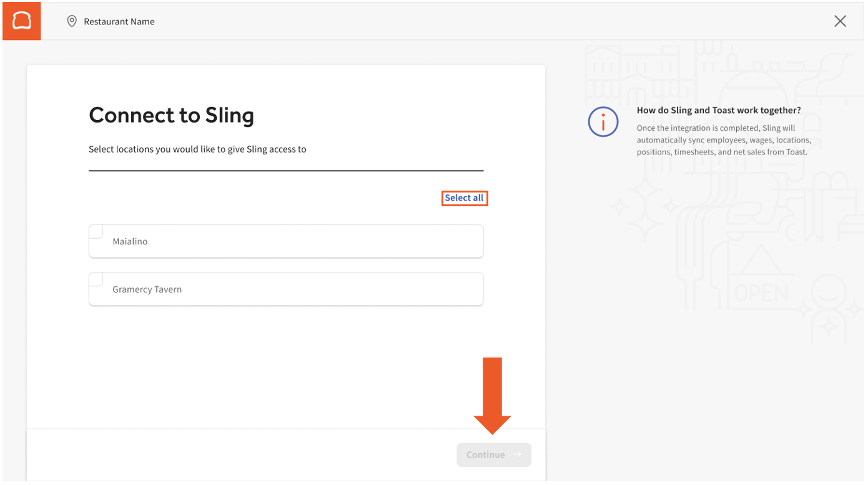Click the arrow icon inside the Continue button

pyautogui.click(x=516, y=454)
